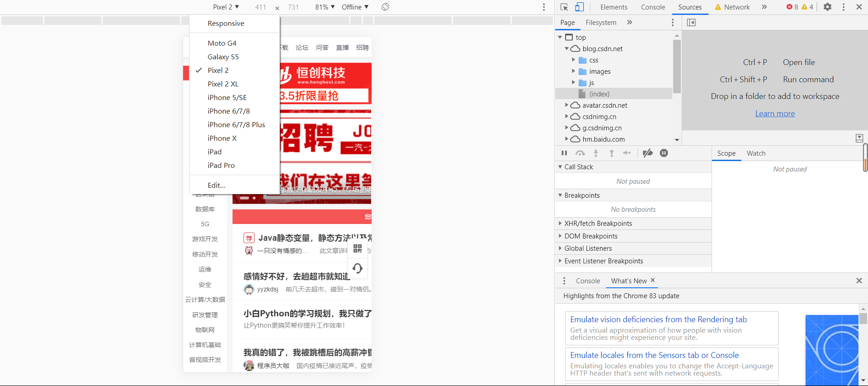Screen dimensions: 868x386
Task: Hide the navigator sidebar toggle
Action: coord(691,22)
